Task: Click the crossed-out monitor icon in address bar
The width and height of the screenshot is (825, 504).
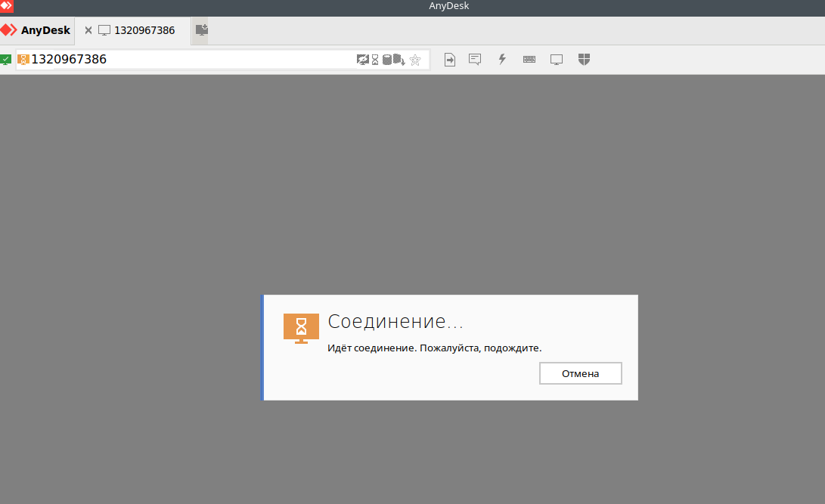Action: pos(363,60)
